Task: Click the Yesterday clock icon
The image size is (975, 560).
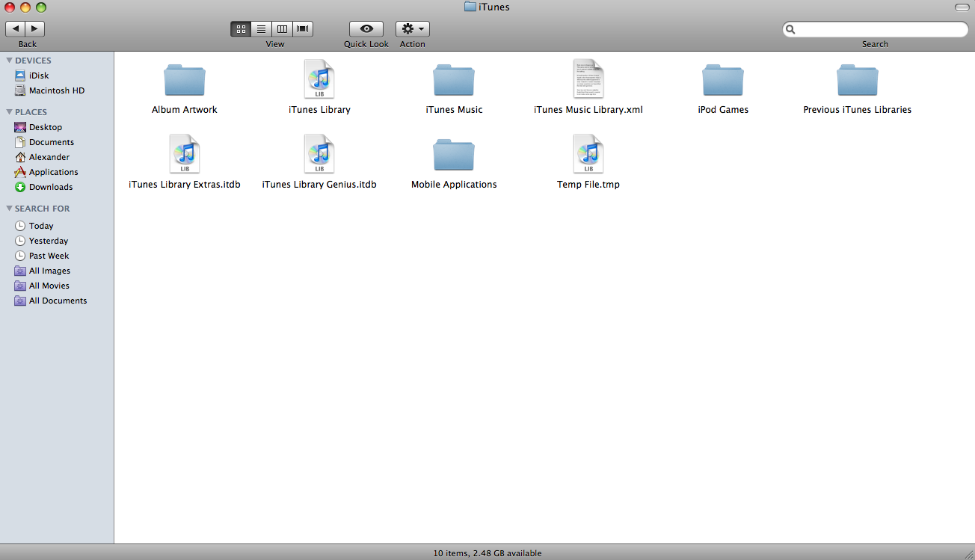Action: pos(20,241)
